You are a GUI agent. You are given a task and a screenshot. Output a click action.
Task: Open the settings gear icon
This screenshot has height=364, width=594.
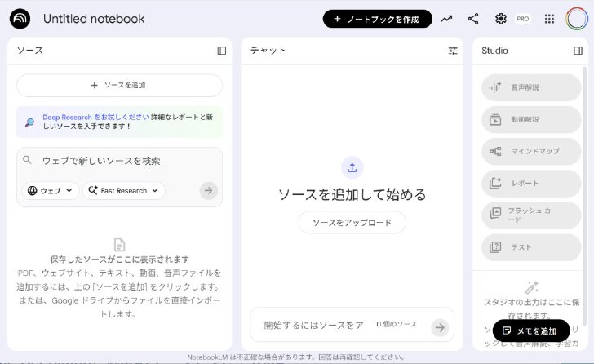[500, 19]
